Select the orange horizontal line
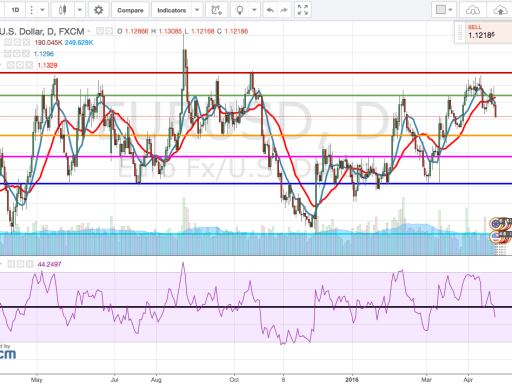Image resolution: width=512 pixels, height=384 pixels. [256, 135]
